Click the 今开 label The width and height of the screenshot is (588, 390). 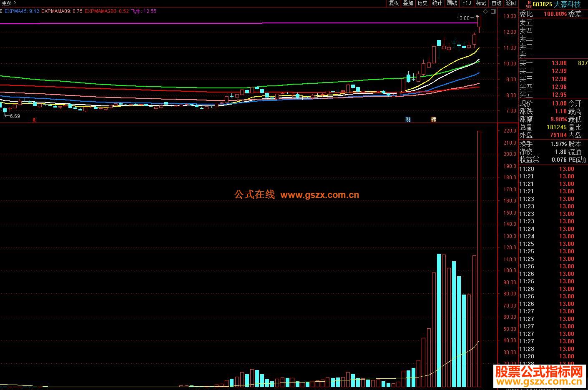(x=575, y=103)
